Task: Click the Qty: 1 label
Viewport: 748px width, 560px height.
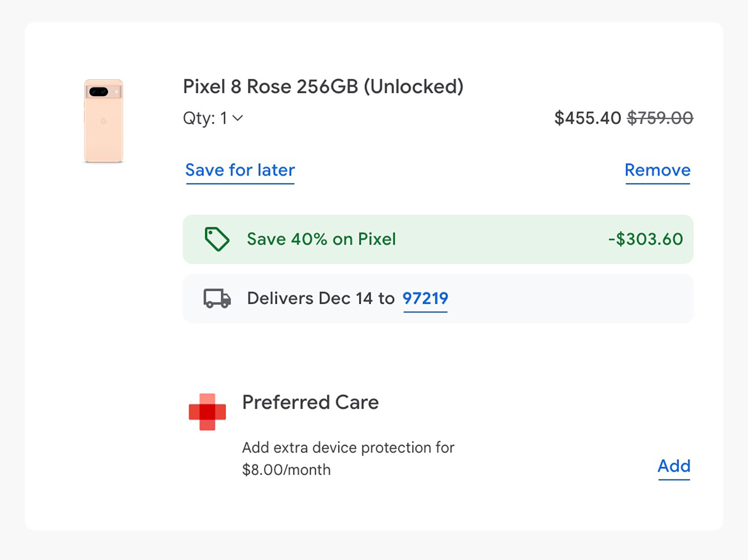Action: 205,118
